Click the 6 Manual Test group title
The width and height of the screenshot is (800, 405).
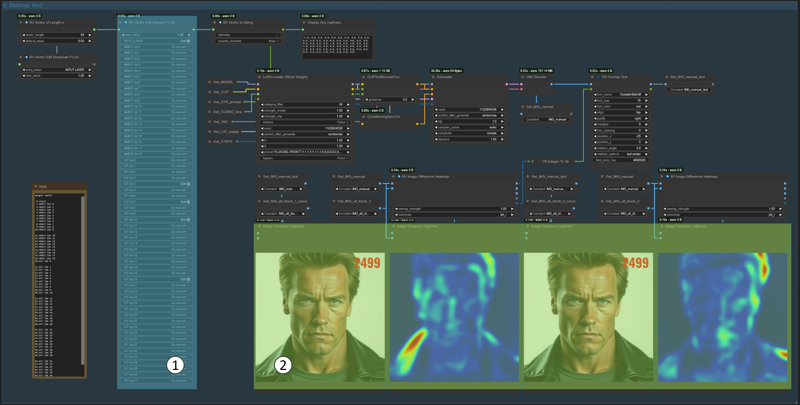[x=23, y=5]
